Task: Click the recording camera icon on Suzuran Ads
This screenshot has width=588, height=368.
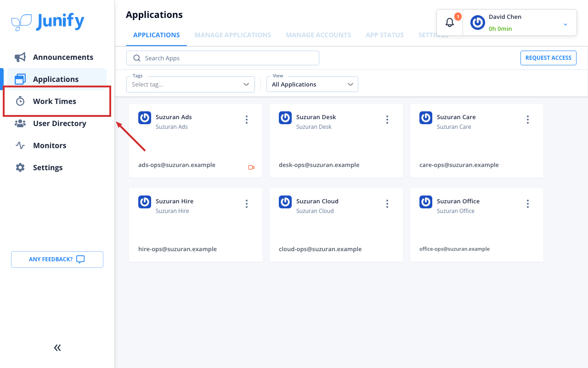Action: pyautogui.click(x=251, y=167)
